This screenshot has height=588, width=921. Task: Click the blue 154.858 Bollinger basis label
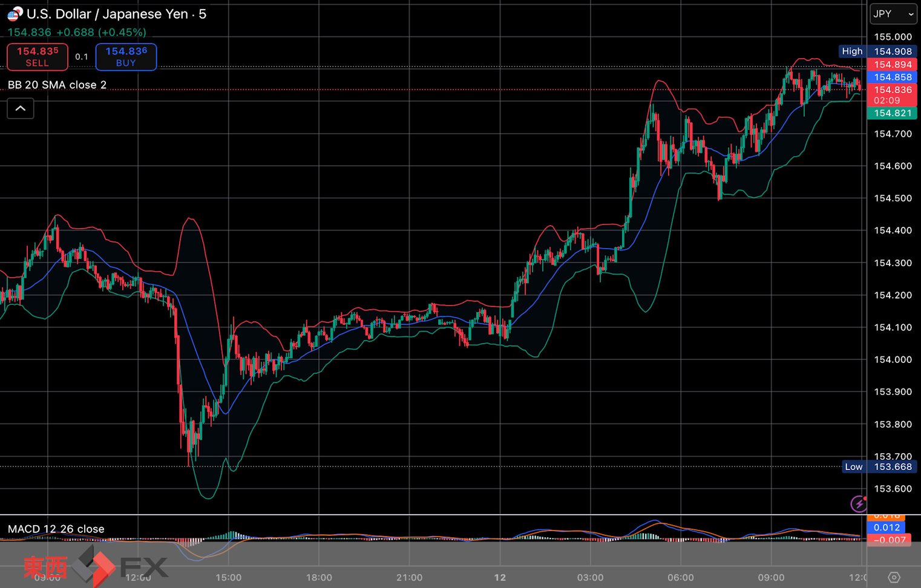click(x=892, y=77)
